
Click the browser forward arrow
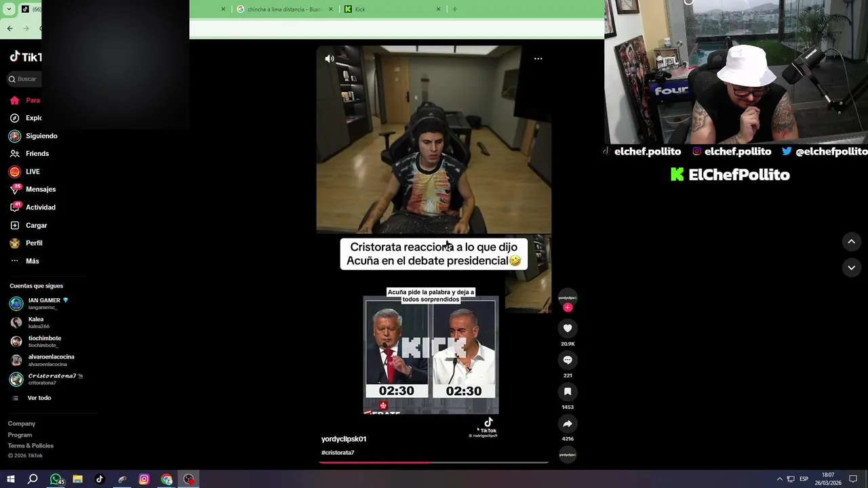click(x=26, y=28)
